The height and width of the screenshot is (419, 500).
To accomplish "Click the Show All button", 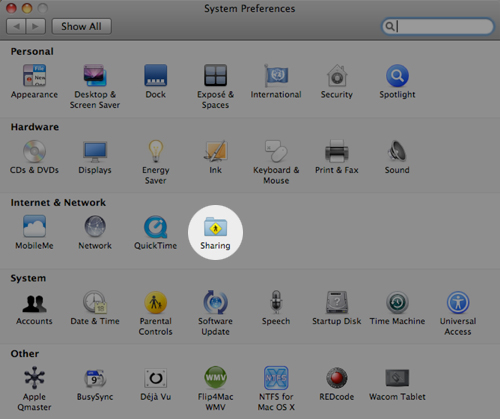I will 81,26.
